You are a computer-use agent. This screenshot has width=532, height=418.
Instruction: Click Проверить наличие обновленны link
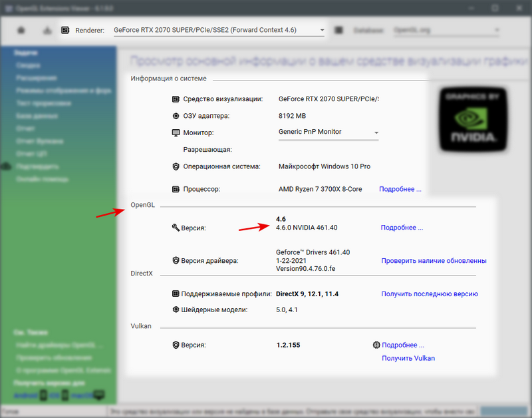coord(434,260)
